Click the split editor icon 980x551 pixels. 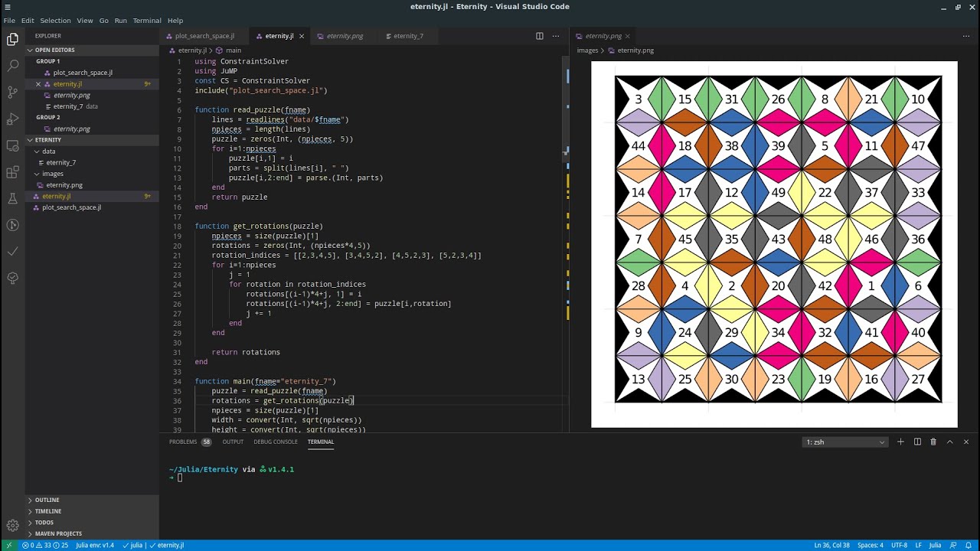pyautogui.click(x=539, y=36)
